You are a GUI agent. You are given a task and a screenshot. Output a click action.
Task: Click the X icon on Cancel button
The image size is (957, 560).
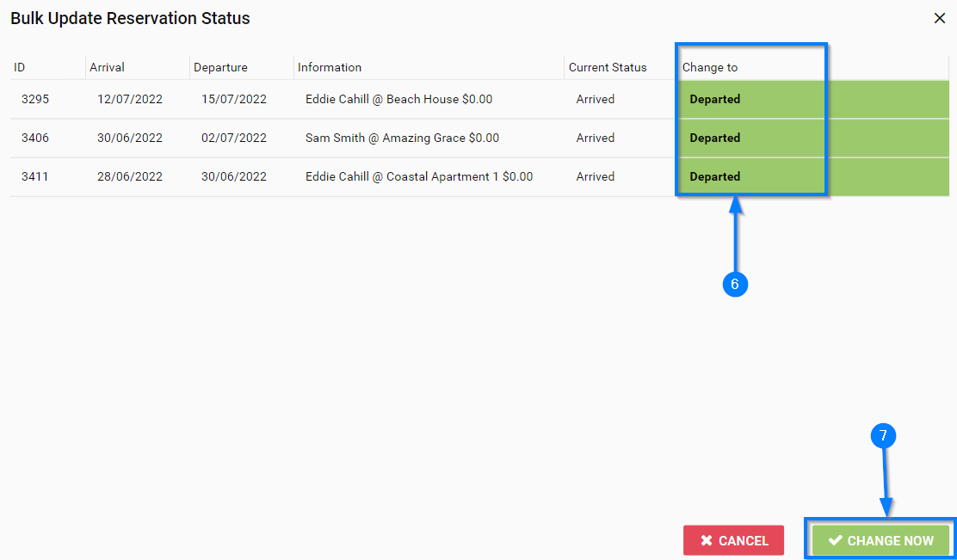pos(707,540)
